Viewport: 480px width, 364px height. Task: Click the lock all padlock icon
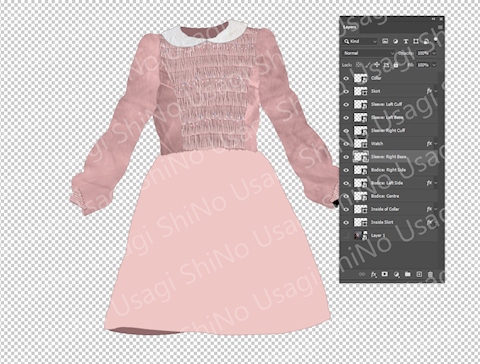(x=396, y=65)
